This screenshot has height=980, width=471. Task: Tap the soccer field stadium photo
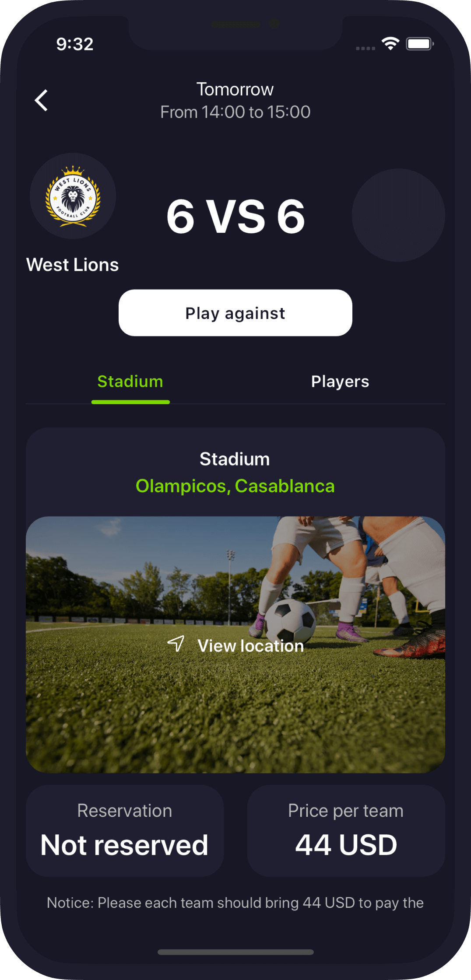point(235,644)
